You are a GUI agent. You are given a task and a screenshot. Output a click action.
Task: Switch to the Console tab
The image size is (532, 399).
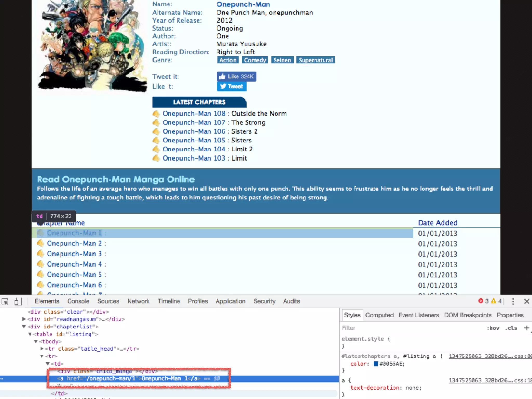78,301
